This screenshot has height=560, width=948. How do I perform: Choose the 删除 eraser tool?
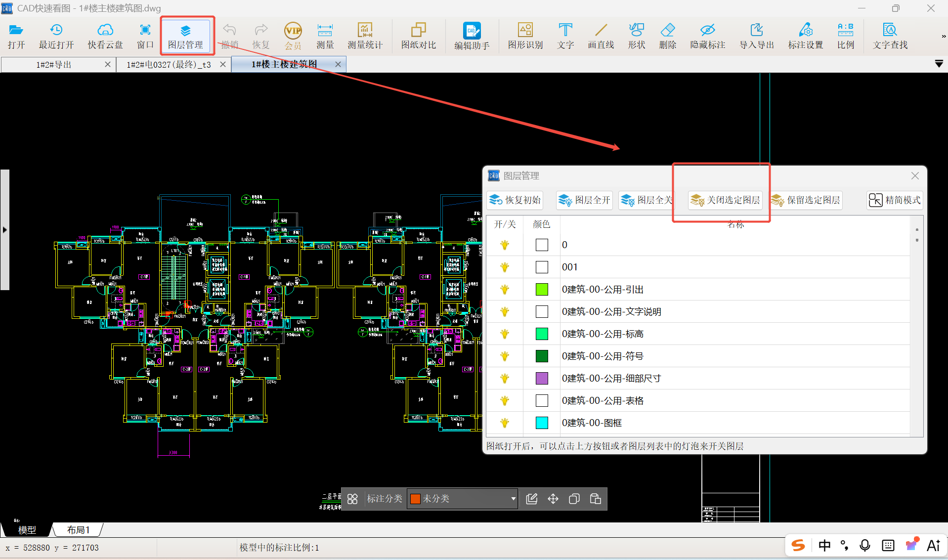667,36
